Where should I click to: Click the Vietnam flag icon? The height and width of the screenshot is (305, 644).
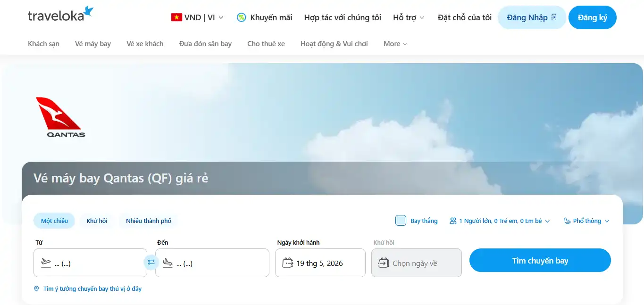(176, 17)
